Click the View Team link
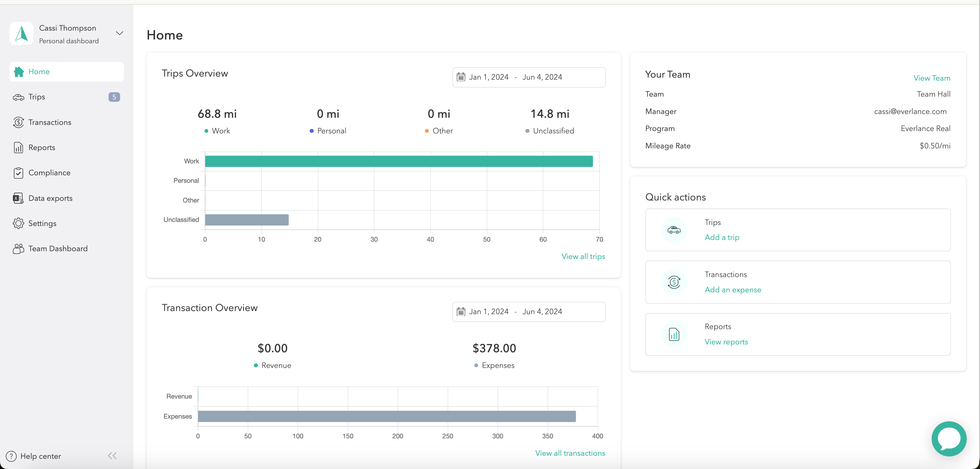 (931, 78)
